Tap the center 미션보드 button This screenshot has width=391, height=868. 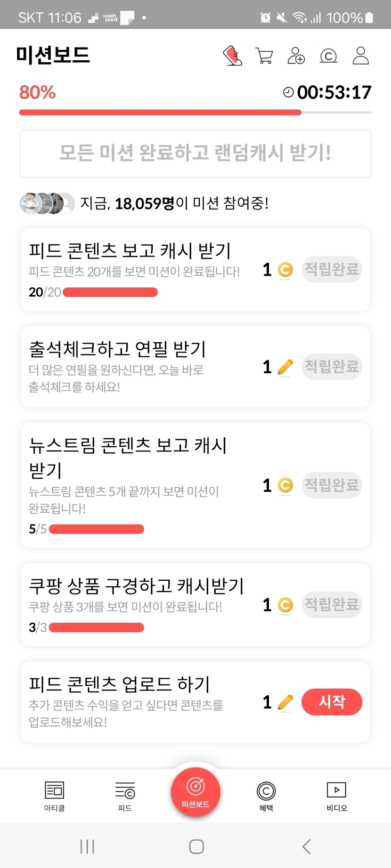pyautogui.click(x=195, y=792)
